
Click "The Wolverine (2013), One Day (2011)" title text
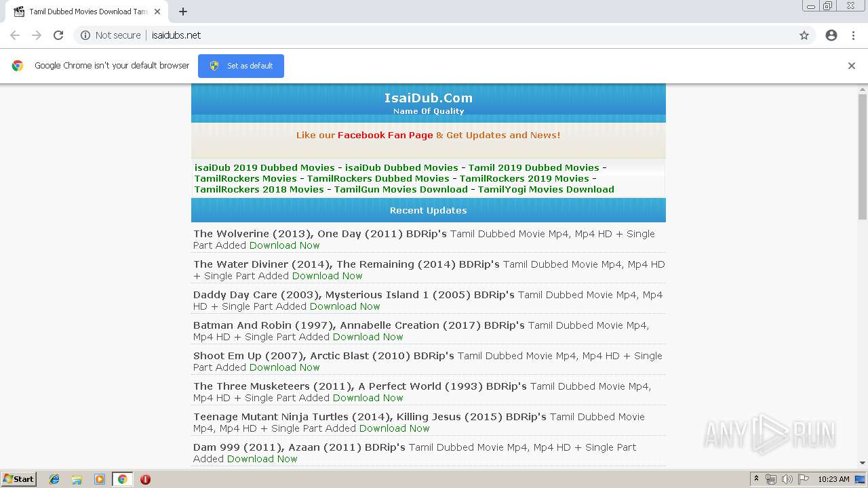coord(298,234)
